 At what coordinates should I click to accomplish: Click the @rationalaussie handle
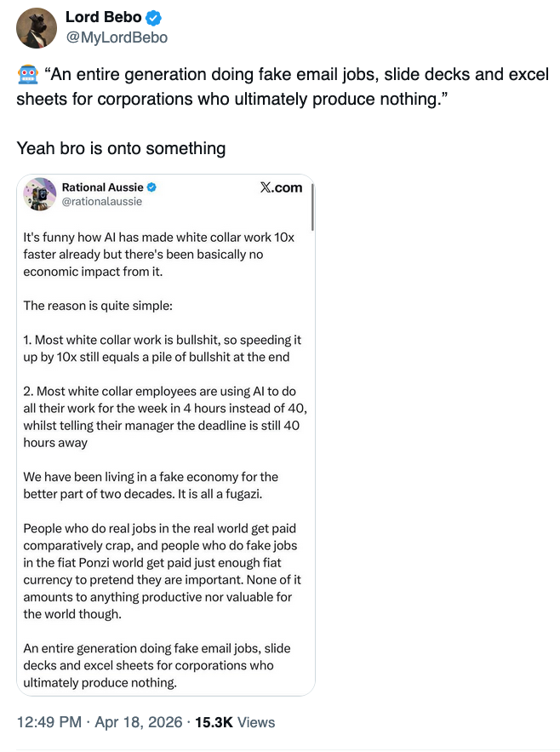coord(102,202)
